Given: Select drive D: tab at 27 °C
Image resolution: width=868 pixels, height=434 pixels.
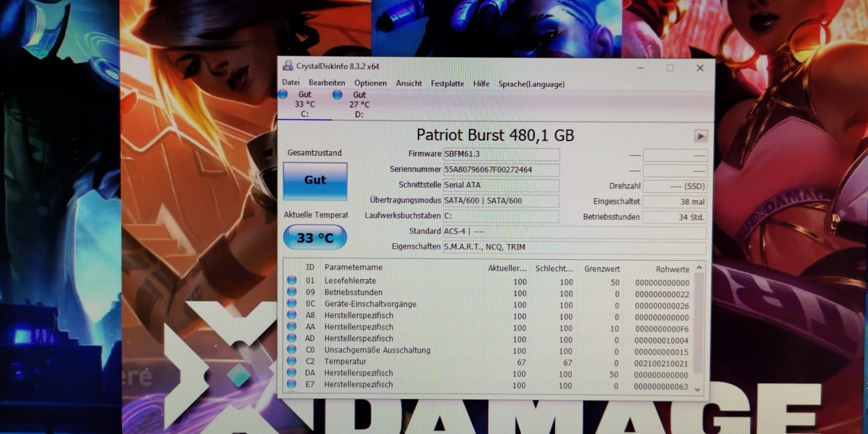Looking at the screenshot, I should click(x=359, y=104).
